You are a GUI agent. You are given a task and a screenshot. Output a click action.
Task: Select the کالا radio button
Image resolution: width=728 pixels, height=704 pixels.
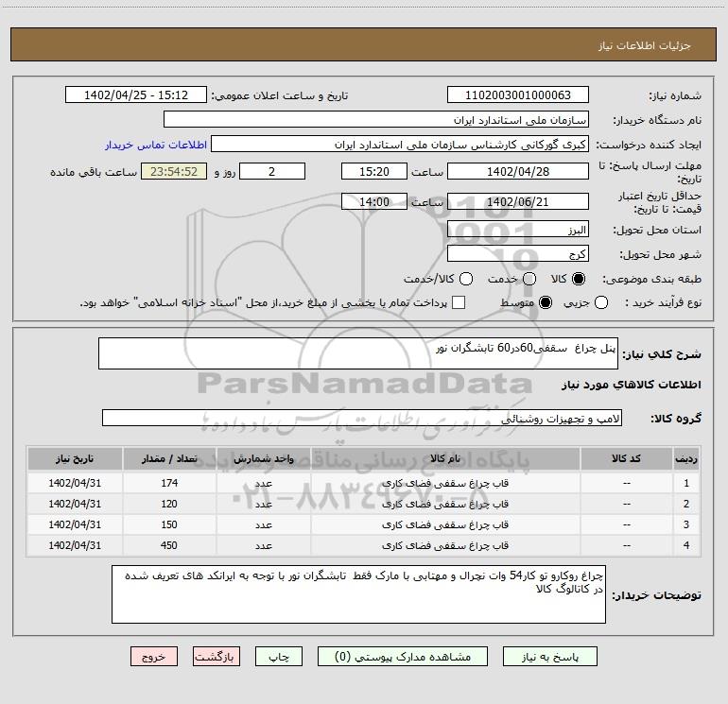[x=579, y=279]
